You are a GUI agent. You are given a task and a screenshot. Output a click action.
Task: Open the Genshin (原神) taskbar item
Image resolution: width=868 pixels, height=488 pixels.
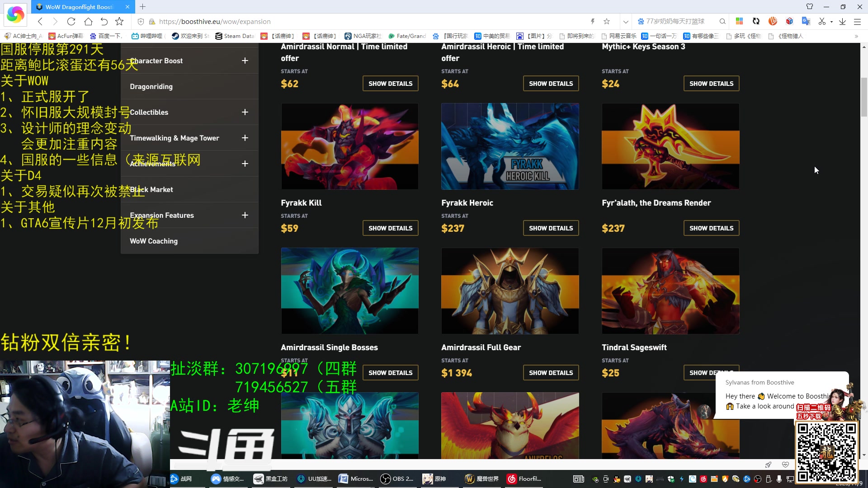click(435, 479)
